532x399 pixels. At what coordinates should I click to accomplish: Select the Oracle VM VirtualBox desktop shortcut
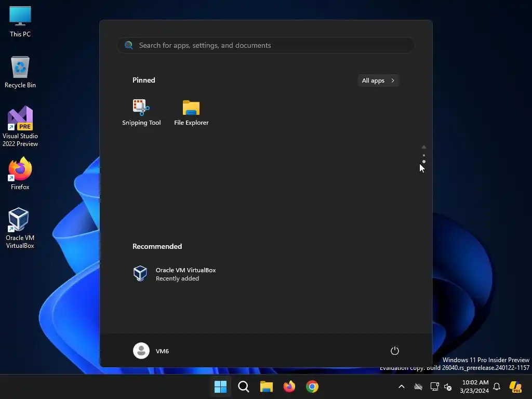tap(20, 228)
